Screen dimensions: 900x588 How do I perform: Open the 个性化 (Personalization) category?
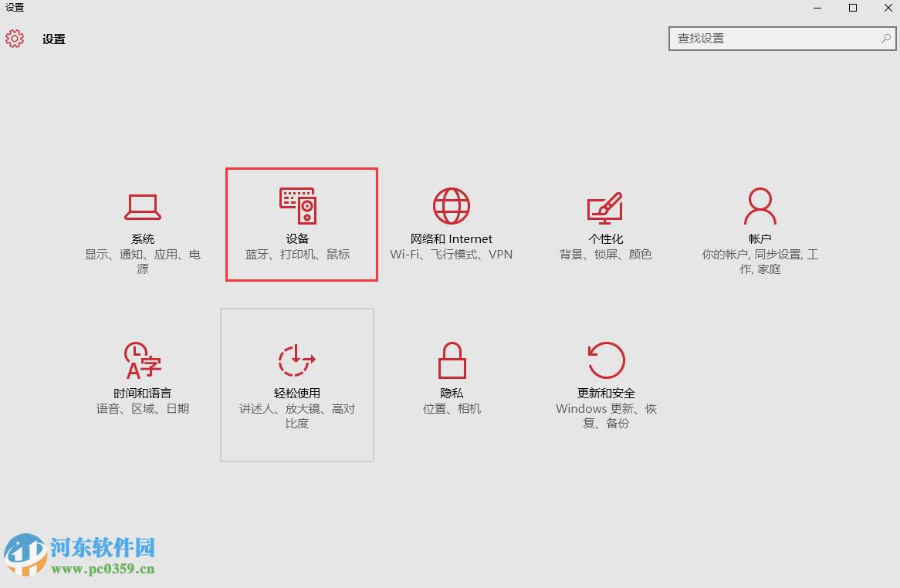(605, 224)
